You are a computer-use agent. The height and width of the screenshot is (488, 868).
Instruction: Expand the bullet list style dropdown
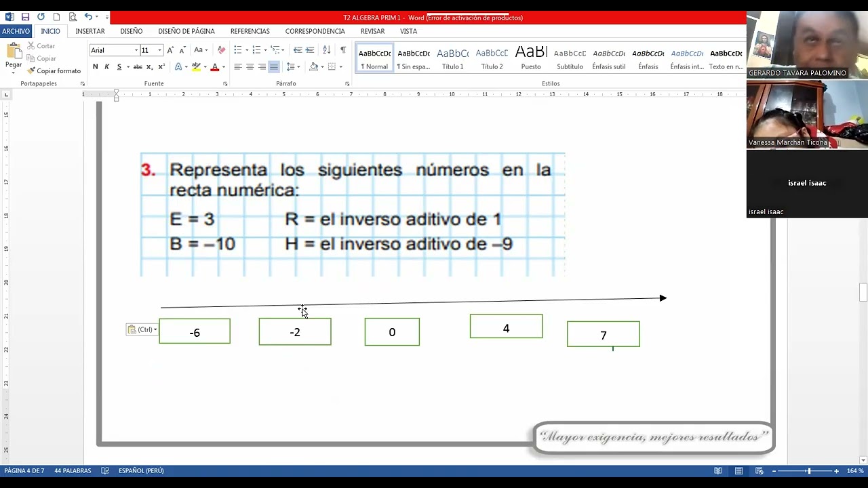point(248,50)
